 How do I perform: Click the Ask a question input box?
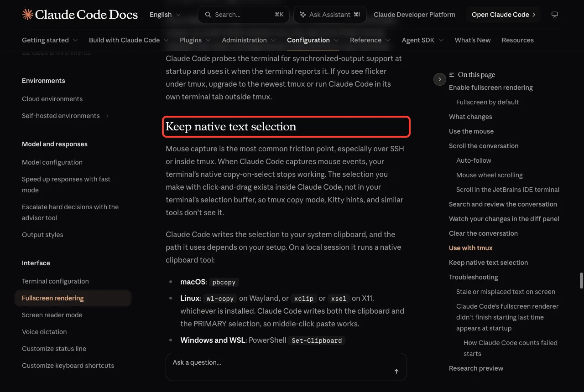pos(286,367)
